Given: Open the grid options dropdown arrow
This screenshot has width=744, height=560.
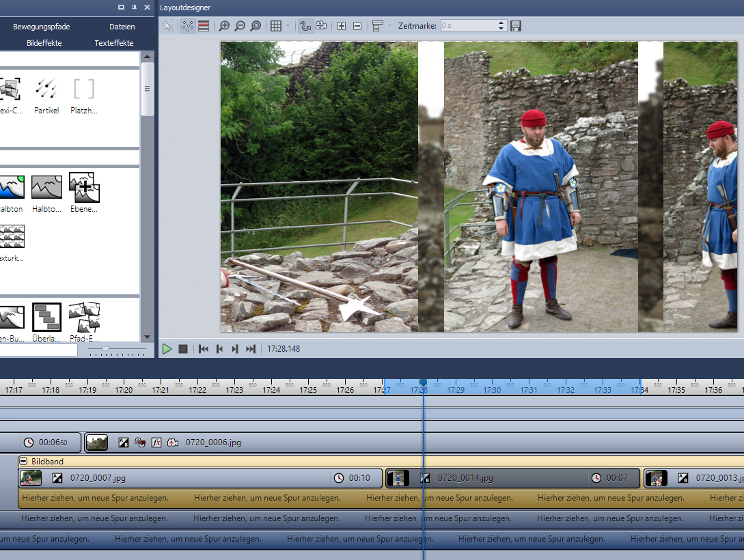Looking at the screenshot, I should [288, 26].
